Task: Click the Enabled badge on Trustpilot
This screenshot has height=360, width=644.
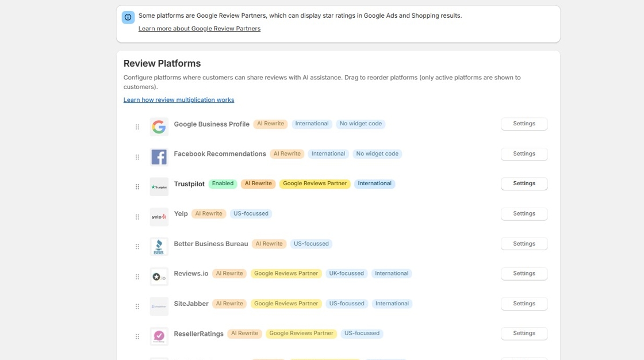Action: (x=223, y=183)
